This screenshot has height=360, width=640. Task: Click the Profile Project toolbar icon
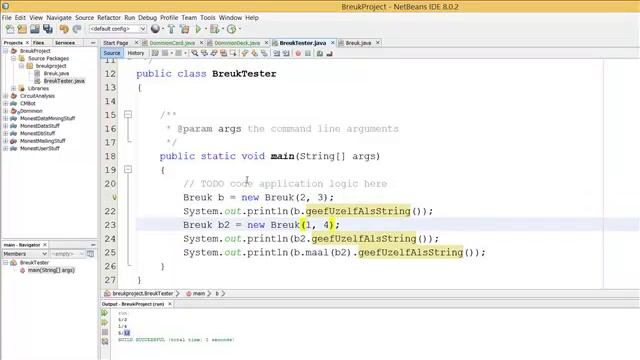pyautogui.click(x=231, y=29)
